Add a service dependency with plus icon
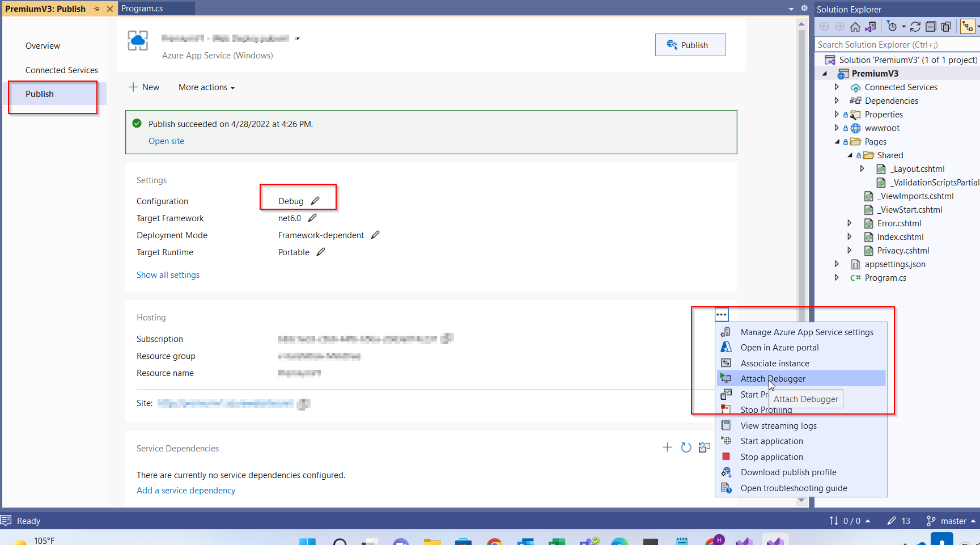Viewport: 980px width, 545px height. [x=668, y=447]
